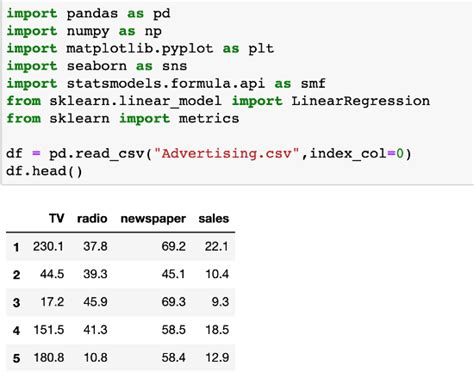Click the newspaper value 45.1
This screenshot has height=372, width=474.
click(173, 274)
